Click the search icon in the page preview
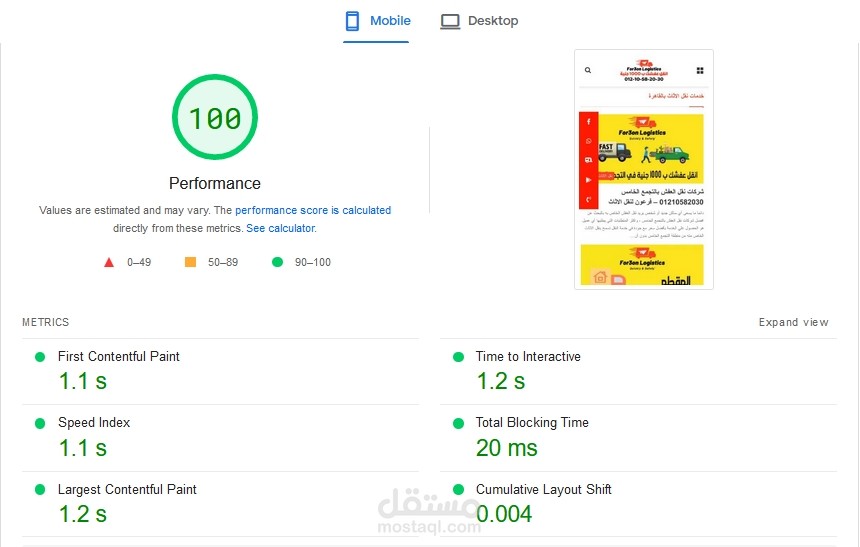This screenshot has height=547, width=860. pyautogui.click(x=588, y=70)
